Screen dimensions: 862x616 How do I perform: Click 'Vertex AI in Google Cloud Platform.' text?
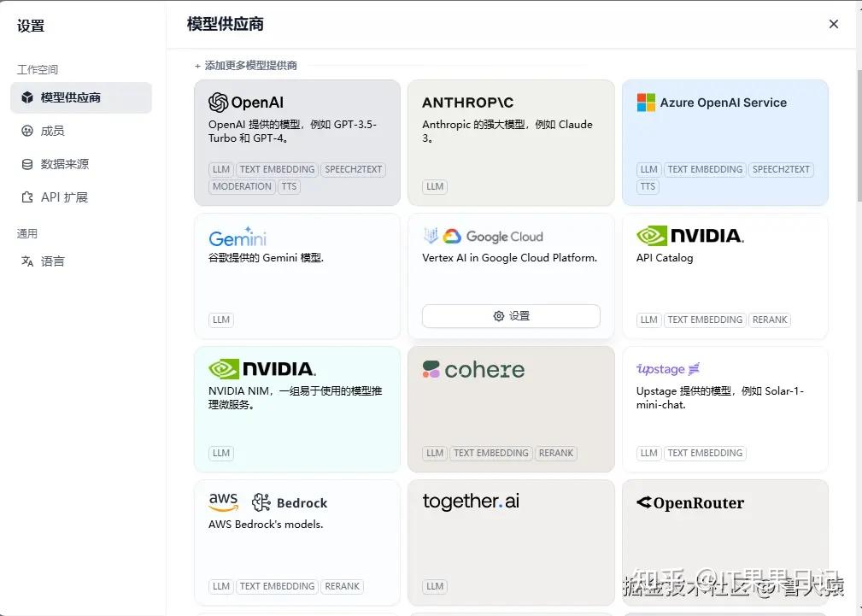point(510,257)
